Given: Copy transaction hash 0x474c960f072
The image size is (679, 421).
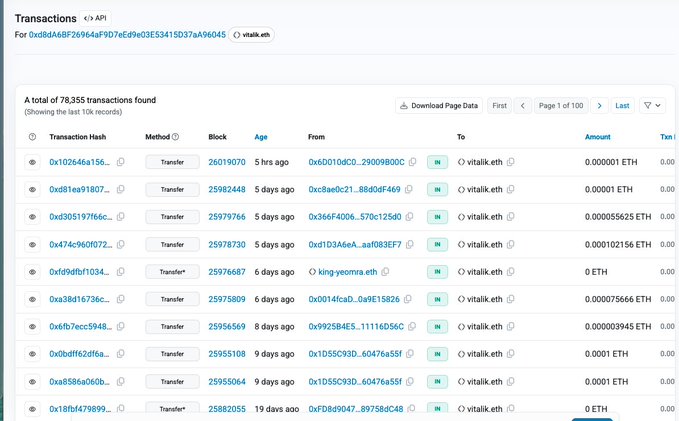Looking at the screenshot, I should point(121,244).
